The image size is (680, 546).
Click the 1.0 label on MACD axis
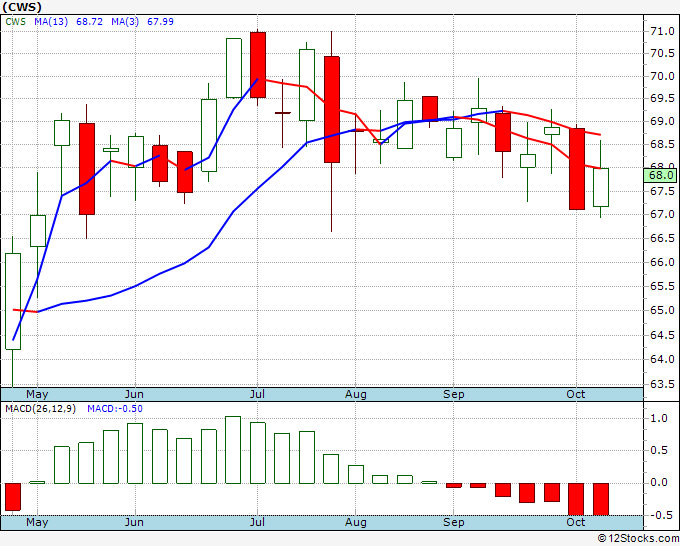659,418
